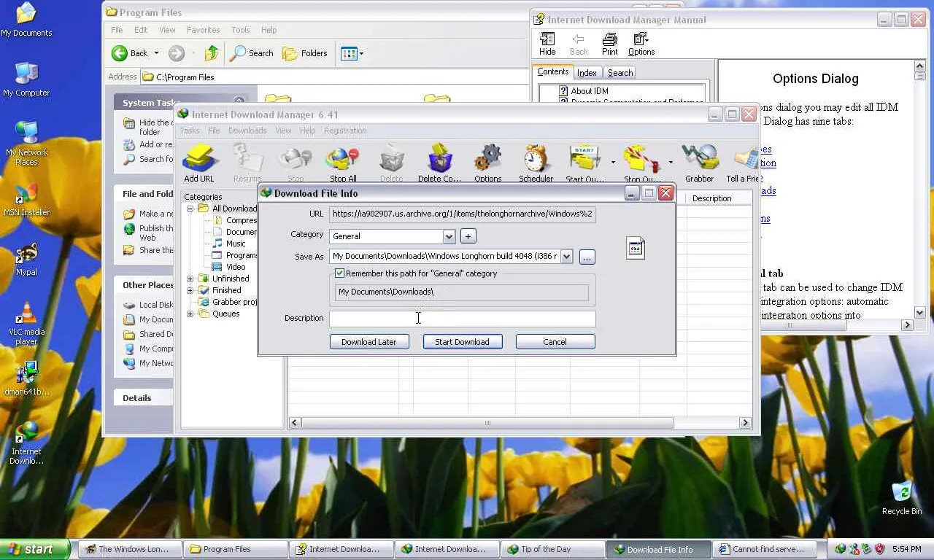The image size is (934, 560).
Task: Open the Downloads menu in IDM
Action: pos(247,131)
